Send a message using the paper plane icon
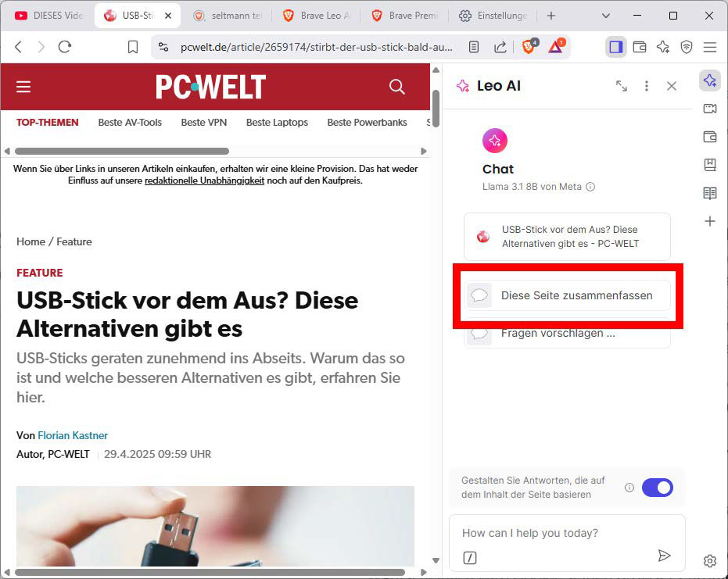This screenshot has height=579, width=728. (x=665, y=556)
